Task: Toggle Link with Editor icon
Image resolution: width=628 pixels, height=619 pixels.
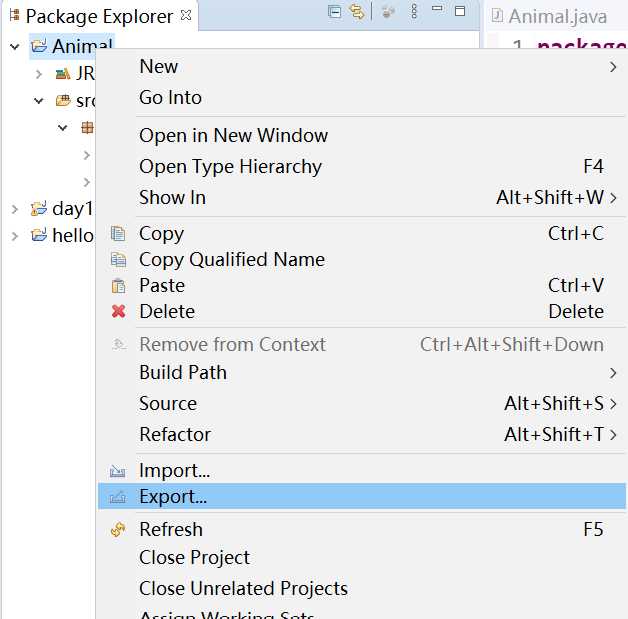Action: tap(356, 12)
